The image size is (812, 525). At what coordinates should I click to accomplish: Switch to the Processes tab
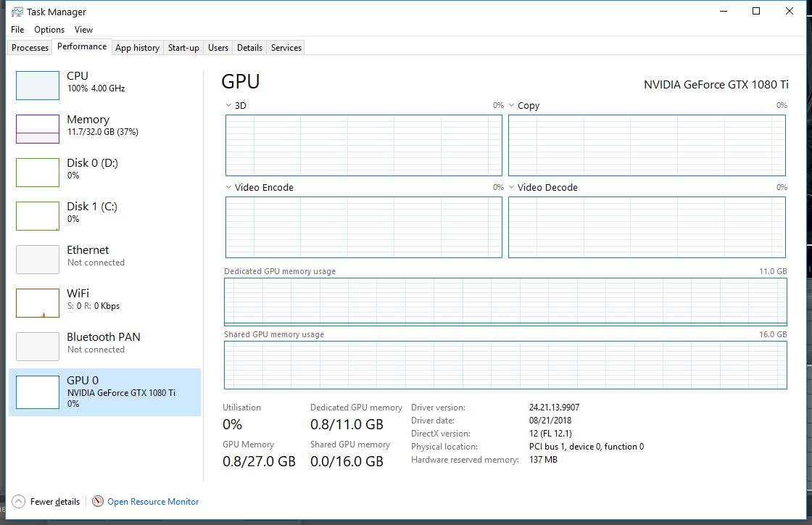pos(30,48)
